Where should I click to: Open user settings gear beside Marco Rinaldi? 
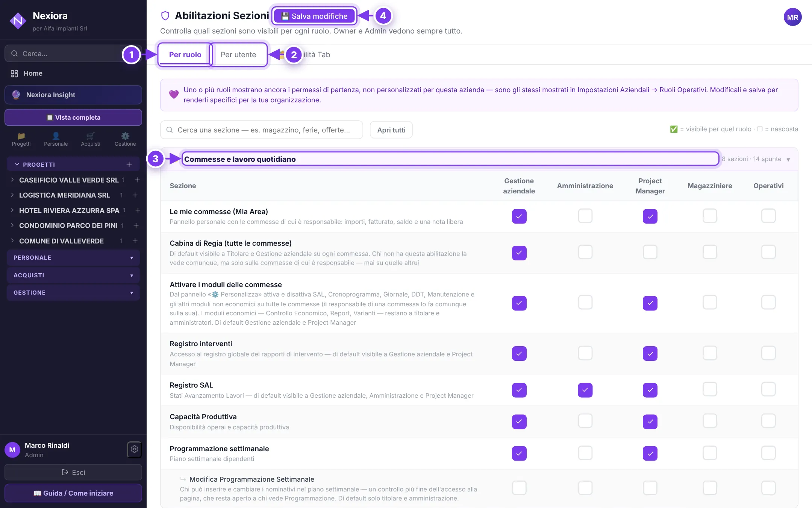click(135, 449)
